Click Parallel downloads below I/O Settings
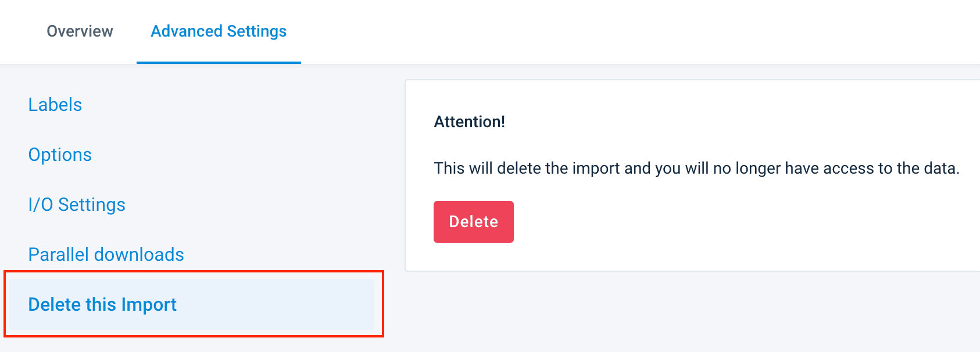This screenshot has width=980, height=352. click(x=106, y=254)
